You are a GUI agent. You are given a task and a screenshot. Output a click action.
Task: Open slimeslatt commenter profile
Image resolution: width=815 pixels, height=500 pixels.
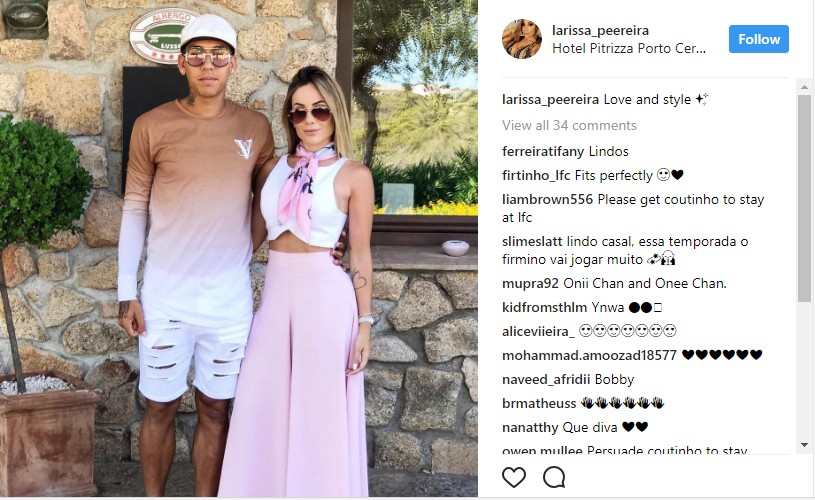click(x=532, y=242)
